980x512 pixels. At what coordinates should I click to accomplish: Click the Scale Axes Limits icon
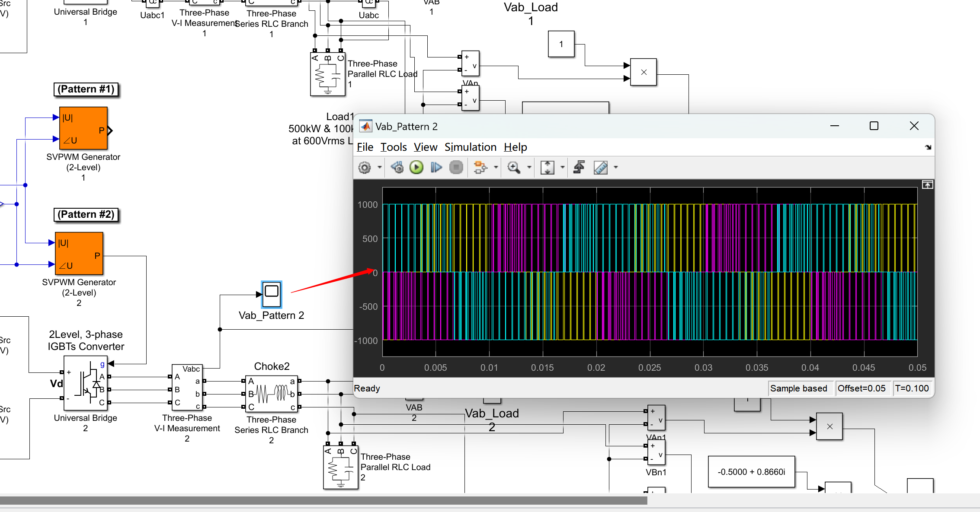(547, 168)
